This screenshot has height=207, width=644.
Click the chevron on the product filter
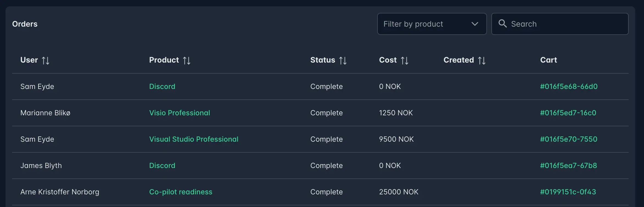point(475,24)
